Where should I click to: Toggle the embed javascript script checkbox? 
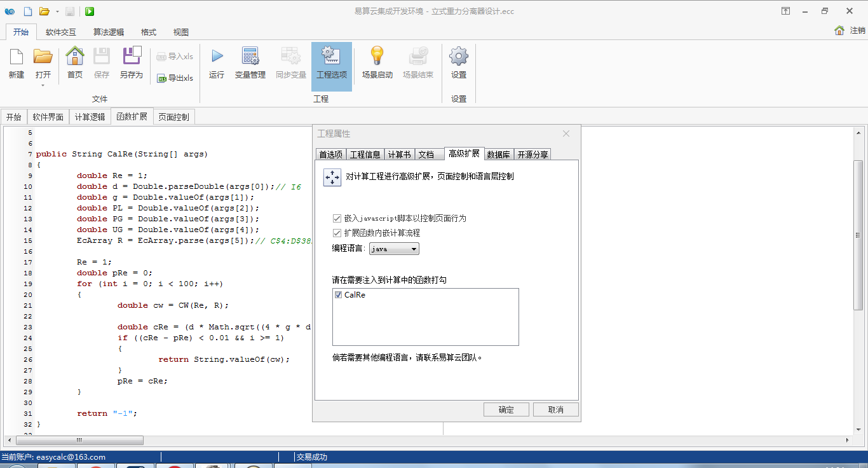click(337, 218)
